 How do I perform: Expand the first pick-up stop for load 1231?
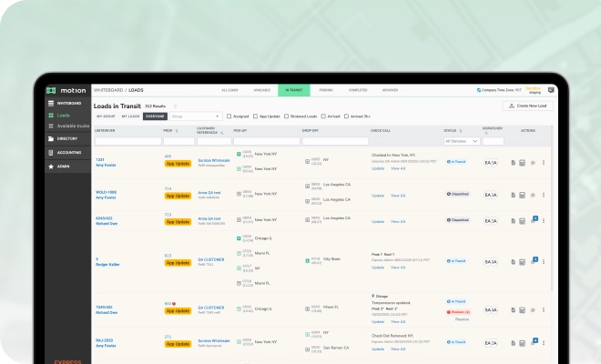point(239,155)
